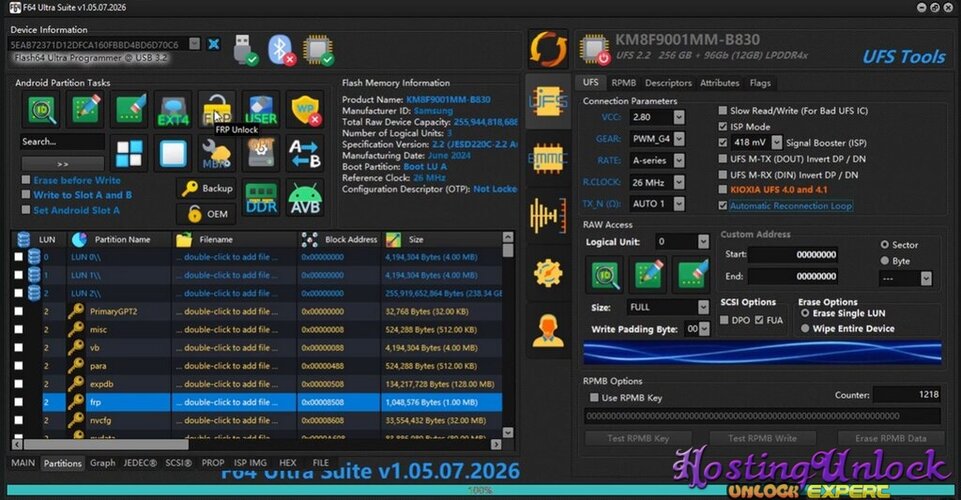Open the R.CLOCK 26 MHz dropdown
The height and width of the screenshot is (500, 961).
coord(678,182)
